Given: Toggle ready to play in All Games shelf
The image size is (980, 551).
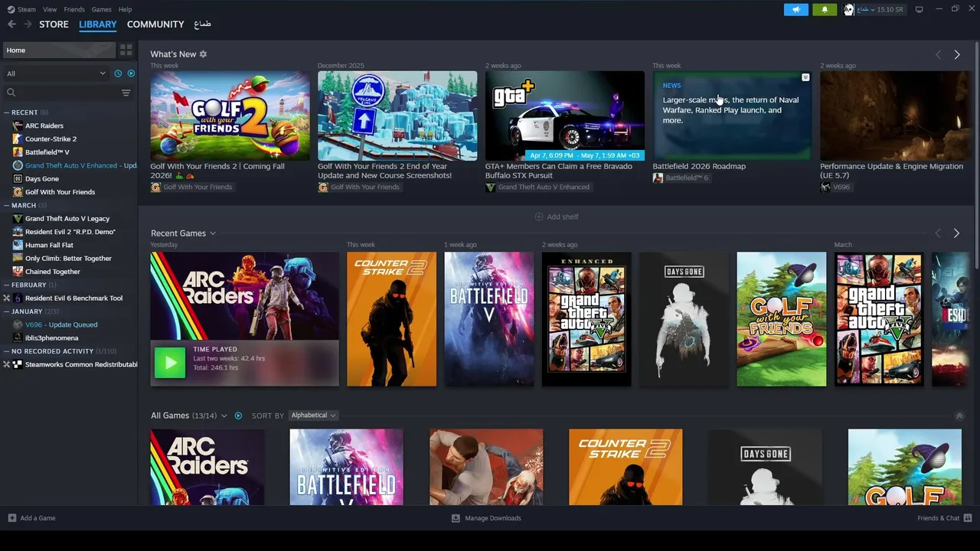Looking at the screenshot, I should [x=238, y=416].
